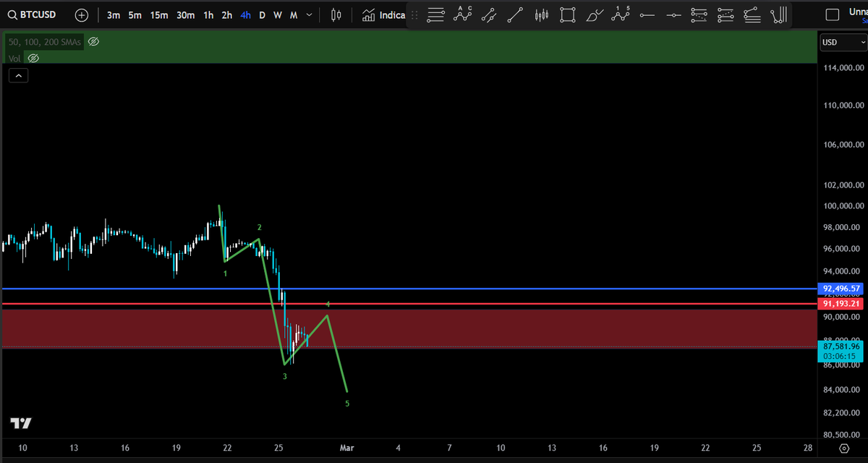Select the Brush drawing tool
This screenshot has width=868, height=463.
click(594, 14)
